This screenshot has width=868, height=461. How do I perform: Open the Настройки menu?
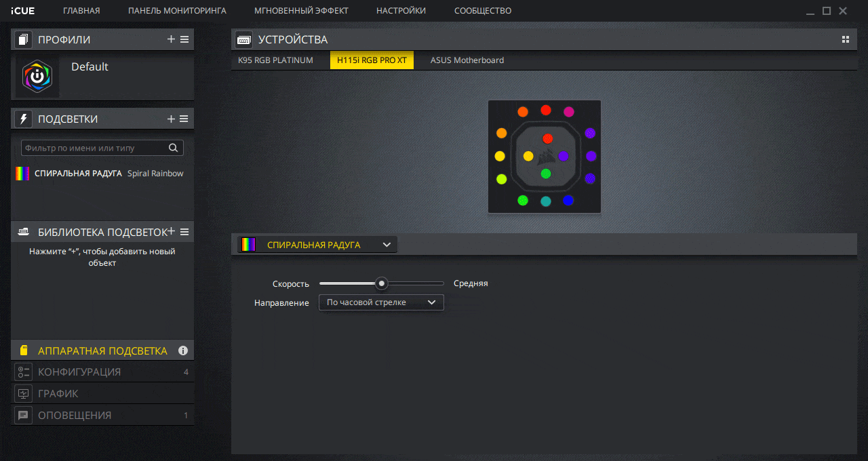coord(401,11)
